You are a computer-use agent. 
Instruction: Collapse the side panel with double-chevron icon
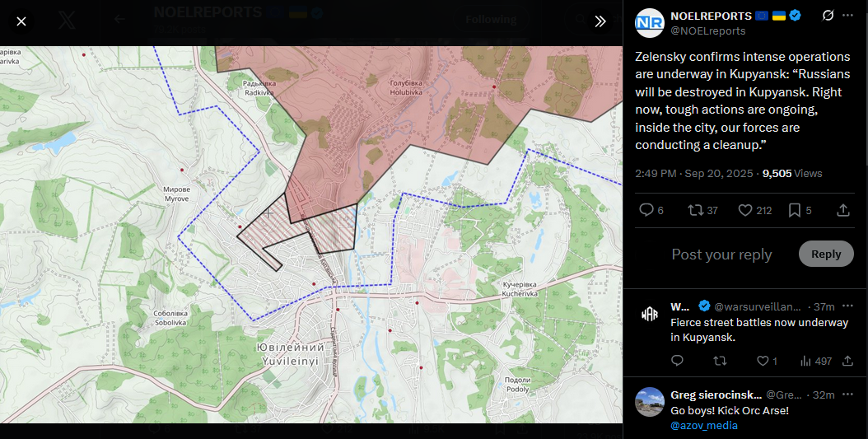tap(600, 21)
